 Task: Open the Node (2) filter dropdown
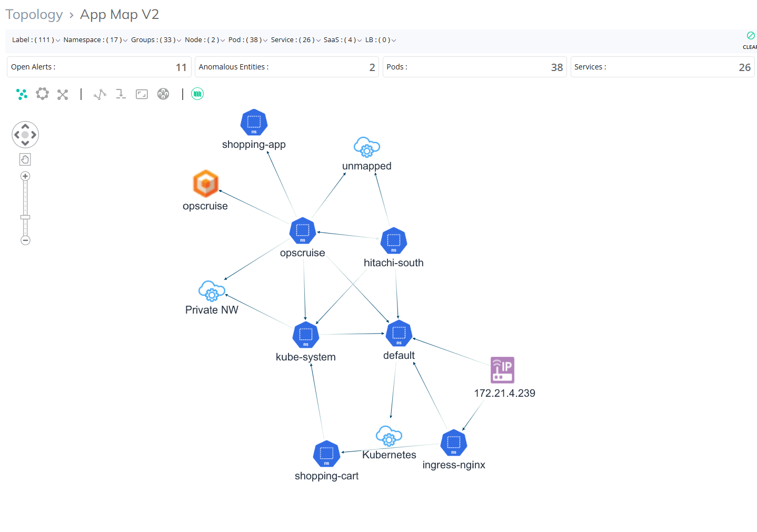pyautogui.click(x=205, y=40)
